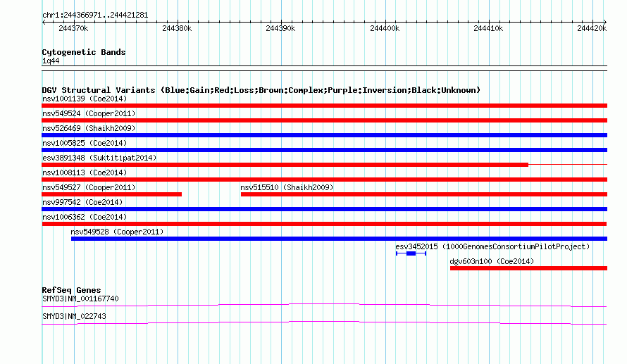Click the nsv997542 (Coe2014) blue gain bar
This screenshot has height=364, width=627.
coord(324,209)
